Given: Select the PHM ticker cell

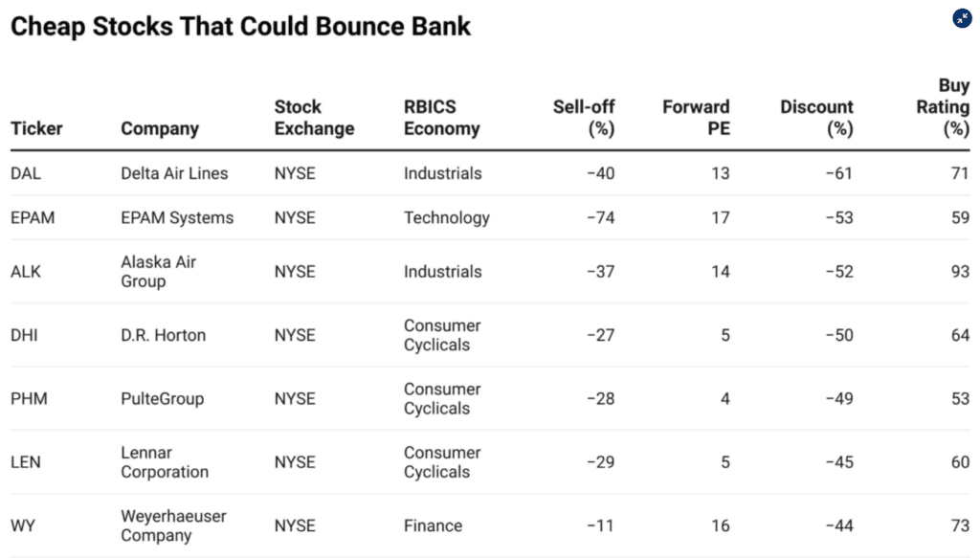Looking at the screenshot, I should pos(29,398).
